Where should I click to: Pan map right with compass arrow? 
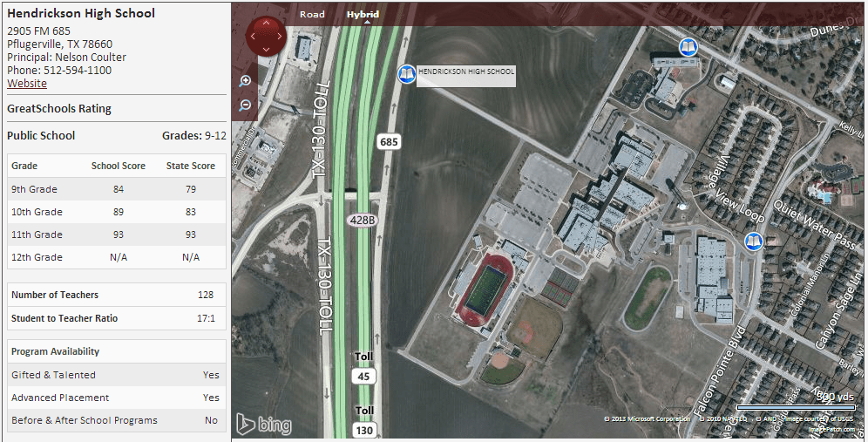pos(280,36)
